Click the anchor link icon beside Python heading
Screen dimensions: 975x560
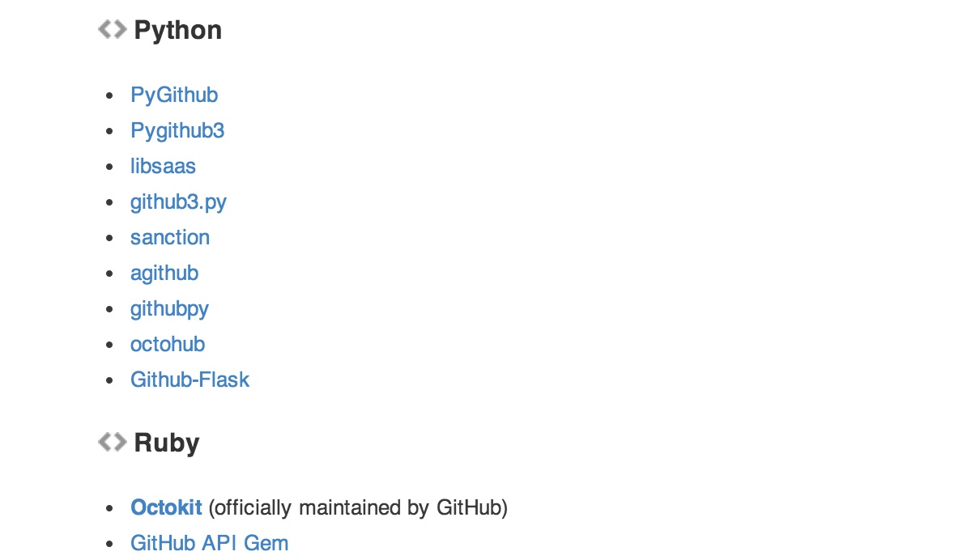(x=112, y=30)
